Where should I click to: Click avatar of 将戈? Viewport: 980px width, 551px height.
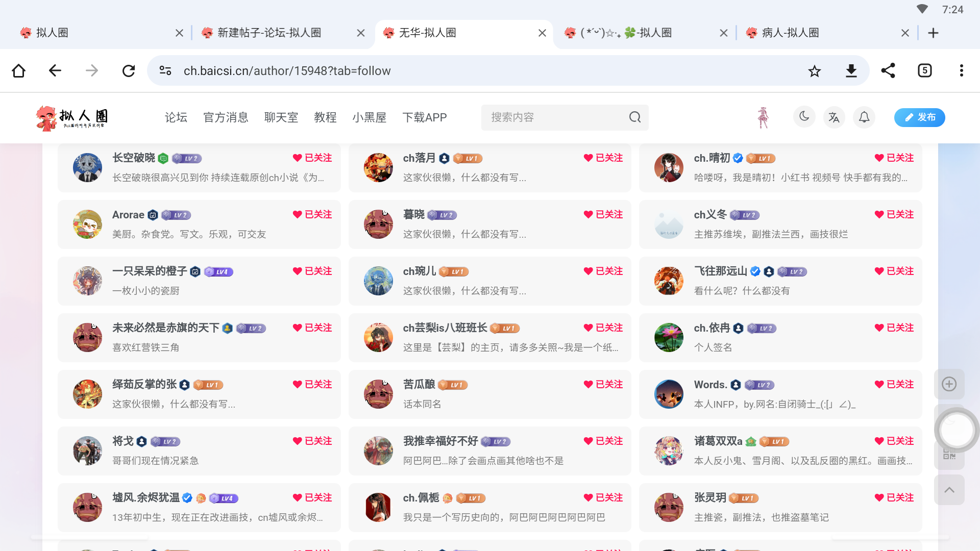[87, 450]
